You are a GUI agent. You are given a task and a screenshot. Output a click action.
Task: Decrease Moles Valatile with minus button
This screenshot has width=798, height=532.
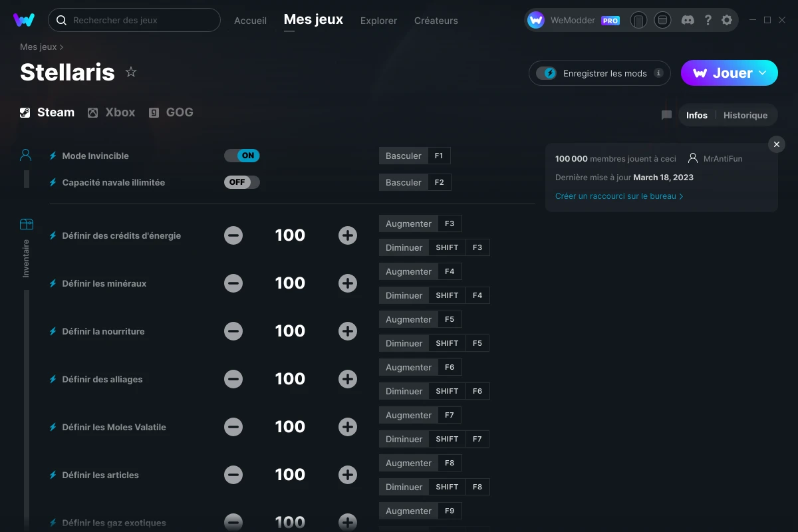point(233,427)
